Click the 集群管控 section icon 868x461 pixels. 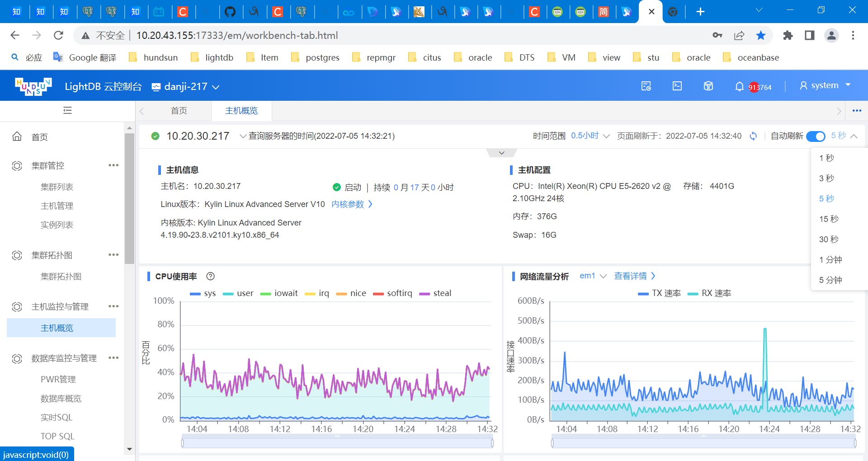click(x=17, y=165)
